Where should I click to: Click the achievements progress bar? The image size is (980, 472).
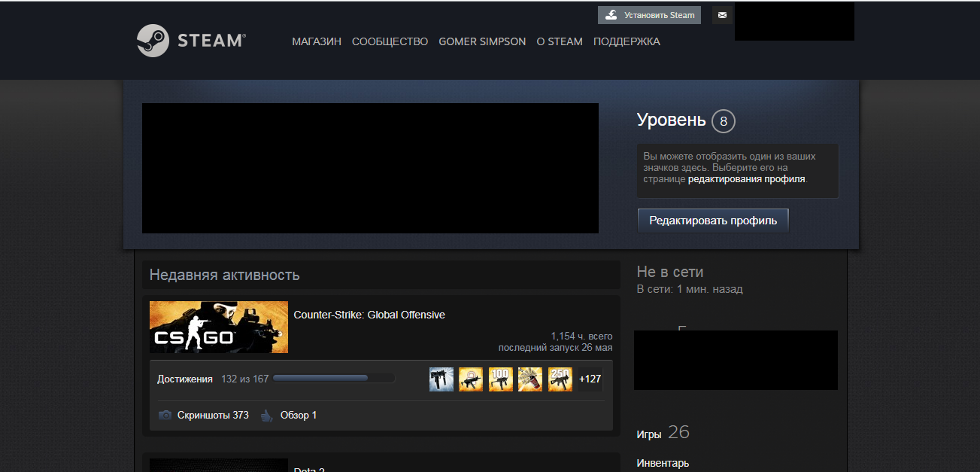point(334,379)
